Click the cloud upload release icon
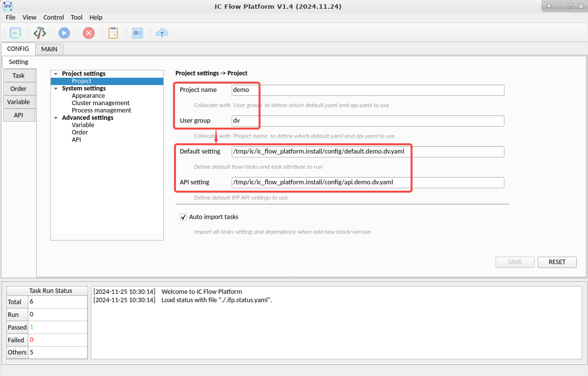 (162, 33)
